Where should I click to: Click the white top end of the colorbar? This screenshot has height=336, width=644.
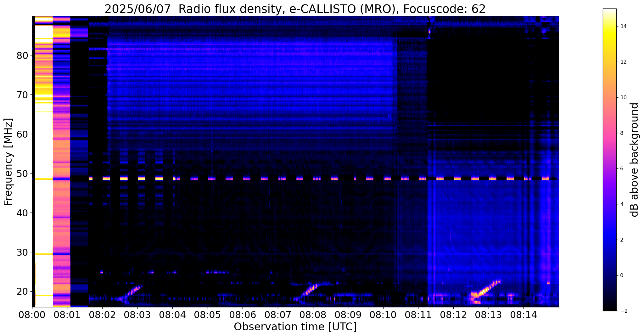pos(609,13)
